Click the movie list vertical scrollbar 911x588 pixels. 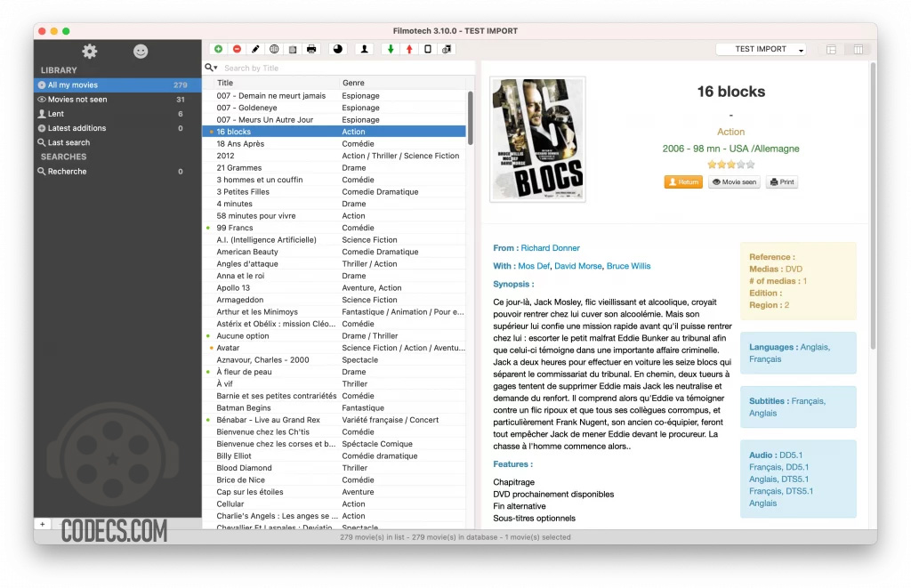pos(470,118)
